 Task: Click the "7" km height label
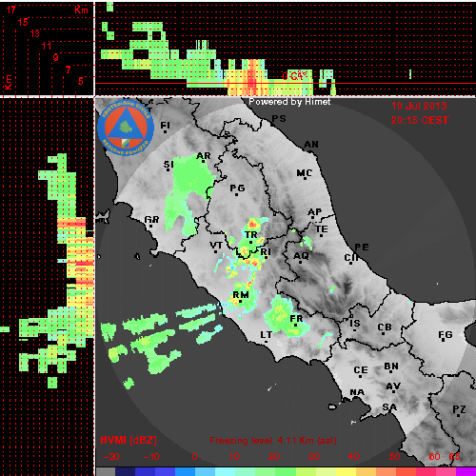point(69,69)
